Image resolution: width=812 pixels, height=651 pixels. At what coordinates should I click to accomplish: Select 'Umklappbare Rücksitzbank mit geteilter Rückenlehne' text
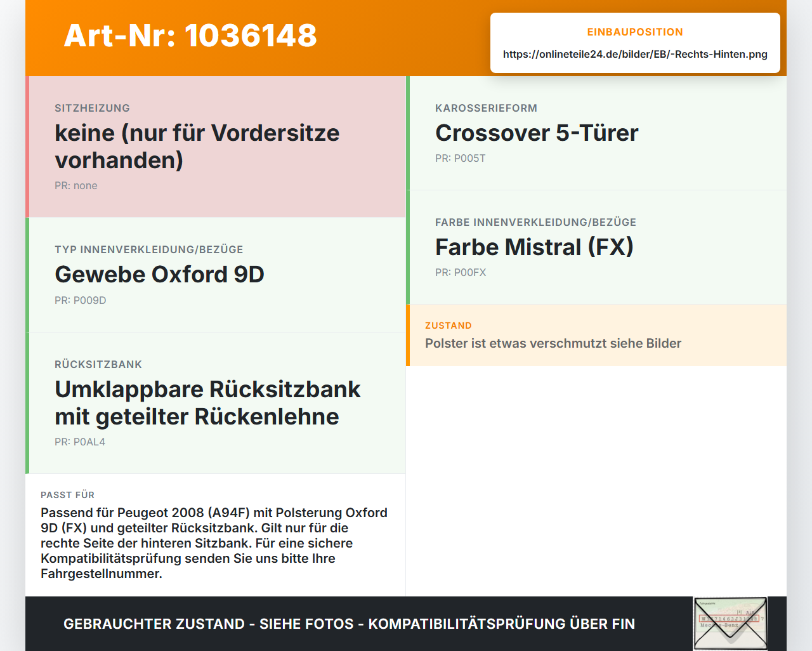[207, 403]
